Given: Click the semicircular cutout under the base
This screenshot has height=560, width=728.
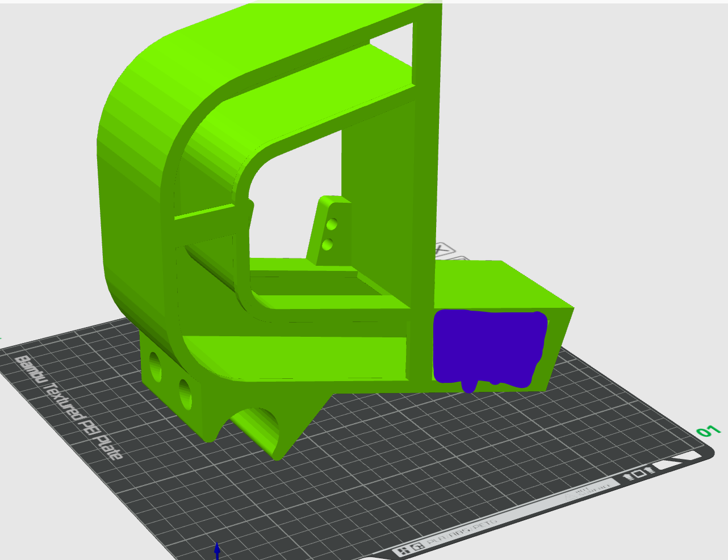Looking at the screenshot, I should [258, 427].
